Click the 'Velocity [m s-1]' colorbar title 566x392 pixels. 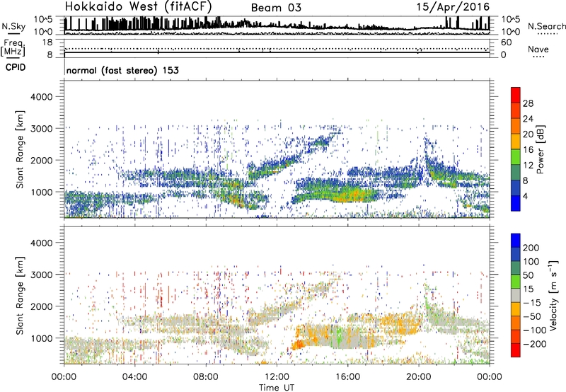click(553, 295)
